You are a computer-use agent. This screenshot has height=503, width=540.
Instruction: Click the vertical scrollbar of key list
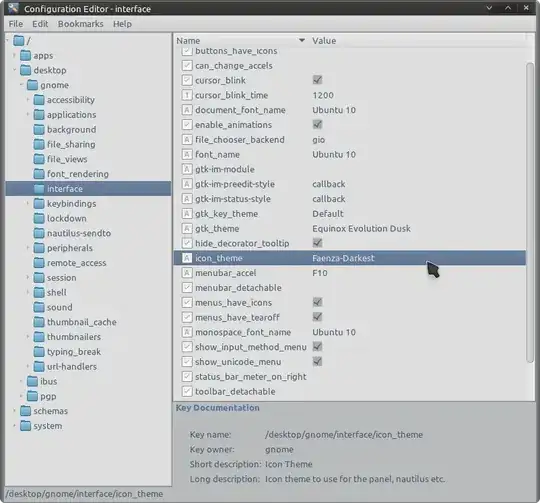point(530,212)
